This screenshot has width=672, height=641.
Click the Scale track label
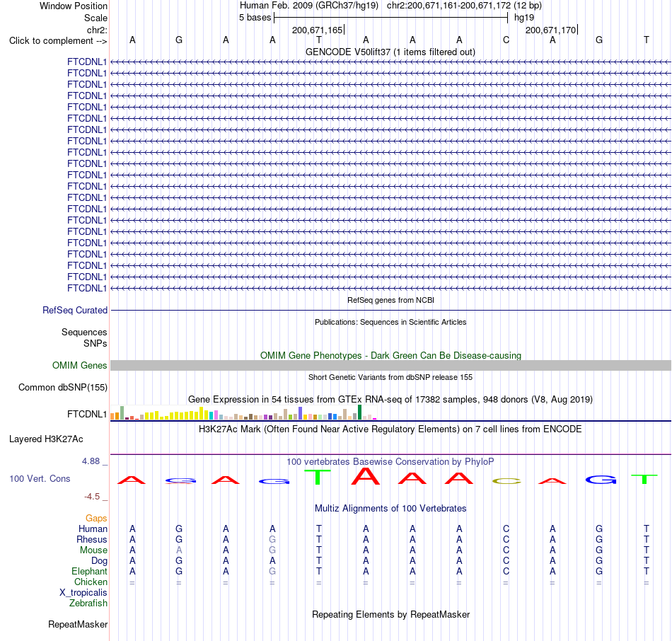[95, 18]
